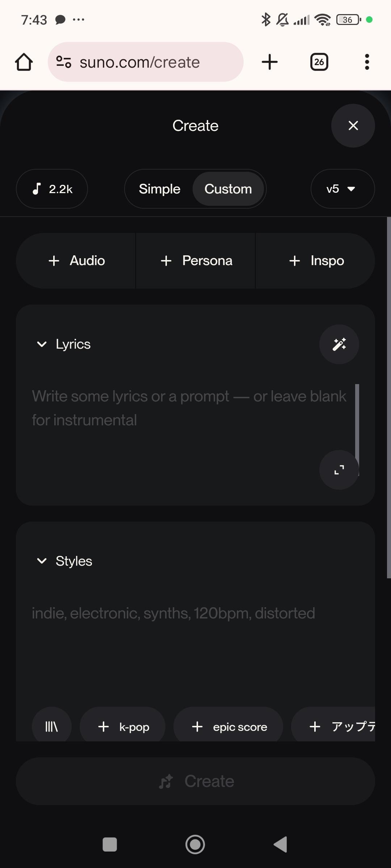Tap the site info icon in address bar
The image size is (391, 868).
coord(64,62)
